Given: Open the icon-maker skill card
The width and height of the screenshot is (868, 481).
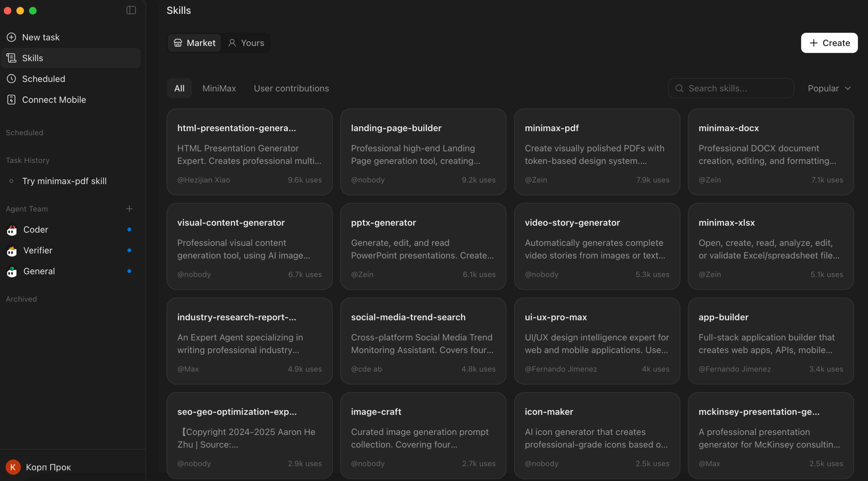Looking at the screenshot, I should coord(597,435).
